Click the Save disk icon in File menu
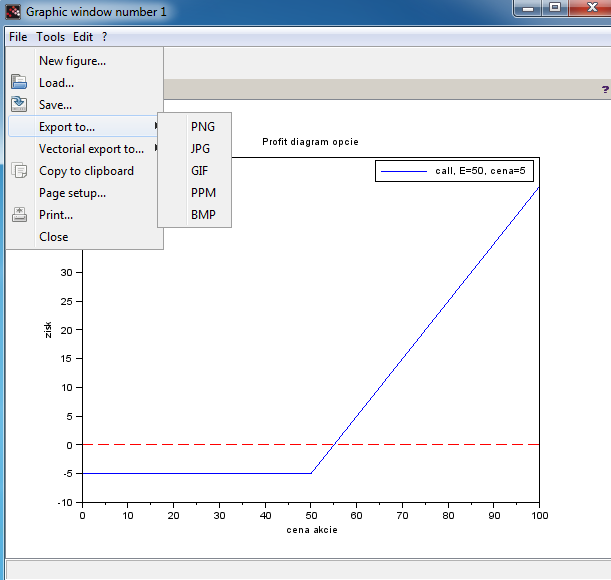The image size is (611, 580). (19, 104)
